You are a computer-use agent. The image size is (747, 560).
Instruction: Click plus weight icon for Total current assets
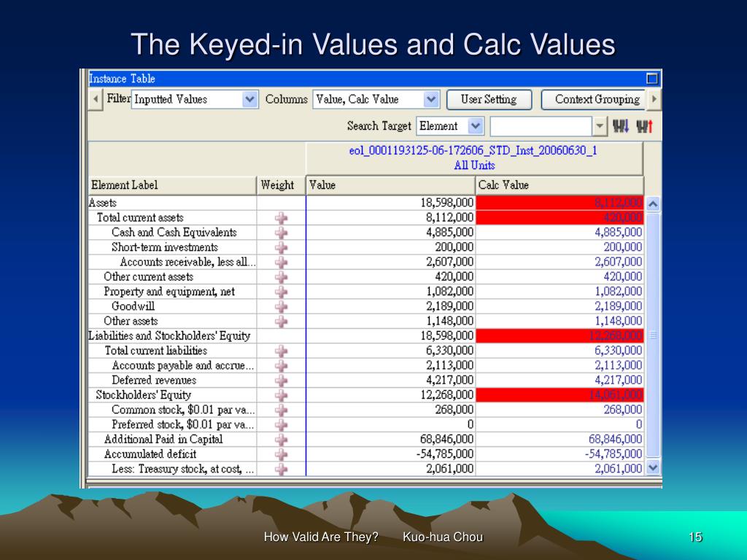point(281,218)
